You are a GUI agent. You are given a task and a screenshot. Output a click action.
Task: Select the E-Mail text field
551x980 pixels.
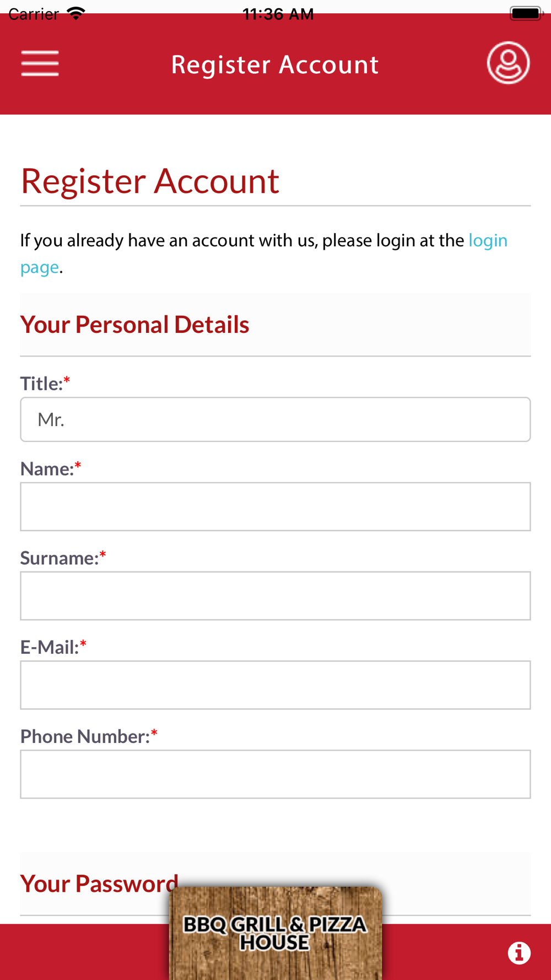coord(275,685)
